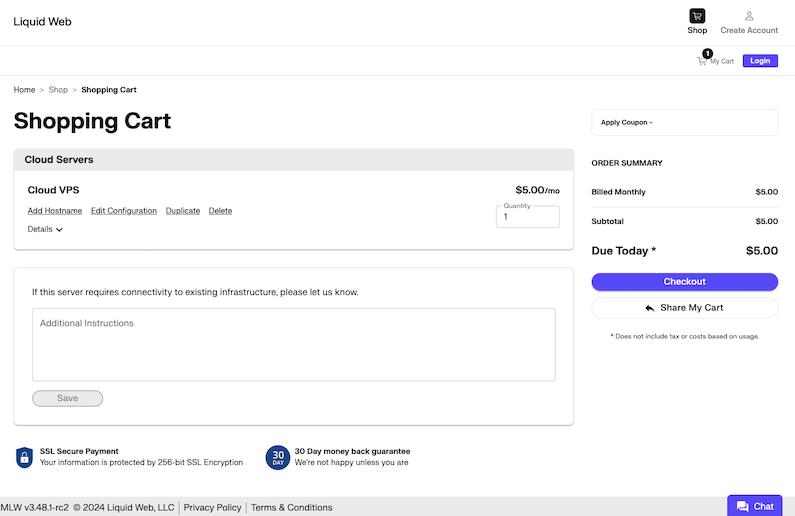Open Edit Configuration link
This screenshot has height=516, width=795.
[124, 211]
